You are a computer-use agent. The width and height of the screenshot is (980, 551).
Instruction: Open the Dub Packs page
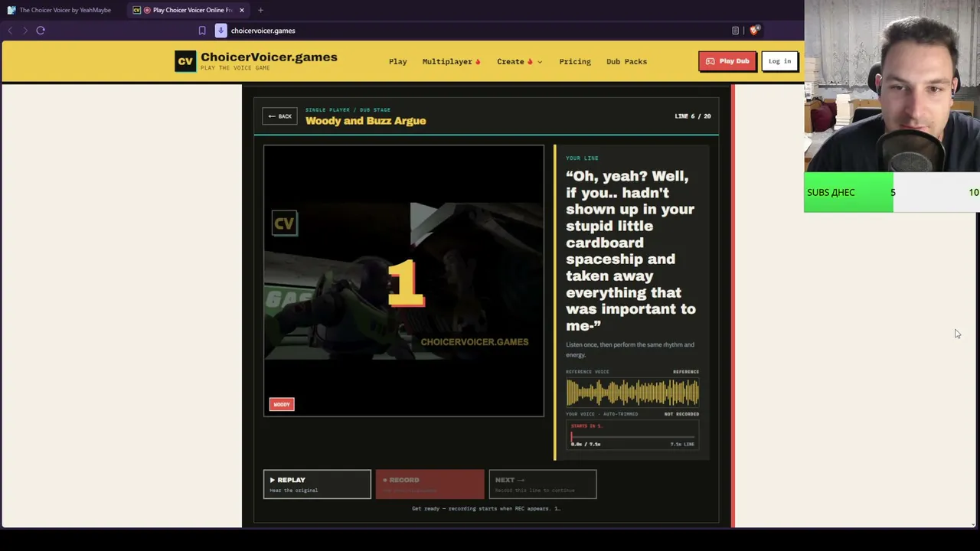pyautogui.click(x=626, y=61)
